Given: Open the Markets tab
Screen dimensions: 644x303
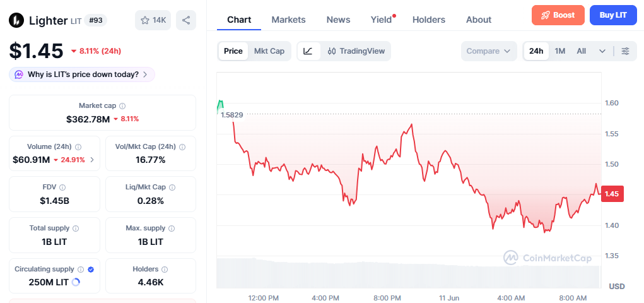Looking at the screenshot, I should [x=288, y=20].
